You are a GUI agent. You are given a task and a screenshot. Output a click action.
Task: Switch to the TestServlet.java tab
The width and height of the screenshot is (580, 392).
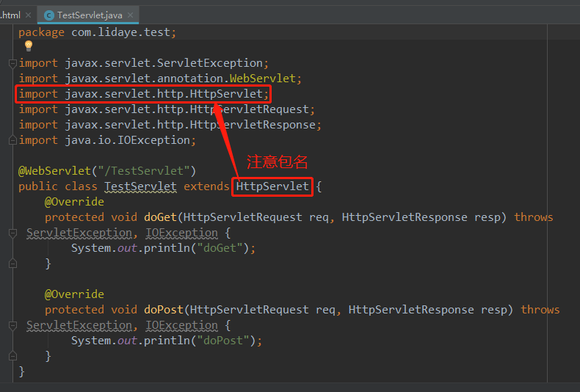coord(88,15)
